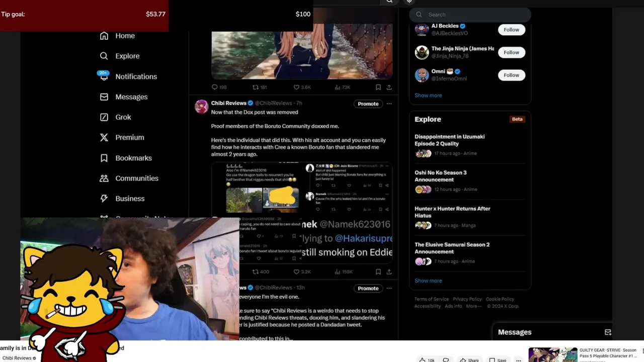Click the search field on X

(470, 15)
